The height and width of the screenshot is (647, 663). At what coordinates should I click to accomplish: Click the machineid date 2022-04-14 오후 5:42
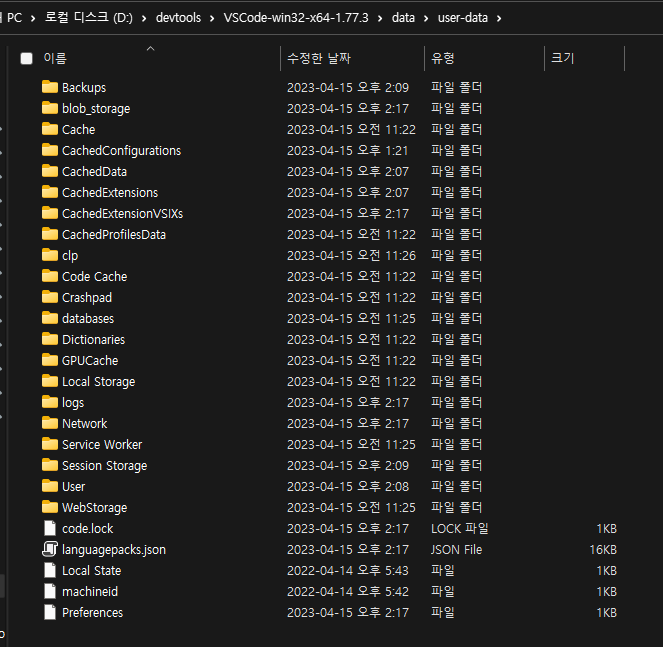(x=348, y=592)
